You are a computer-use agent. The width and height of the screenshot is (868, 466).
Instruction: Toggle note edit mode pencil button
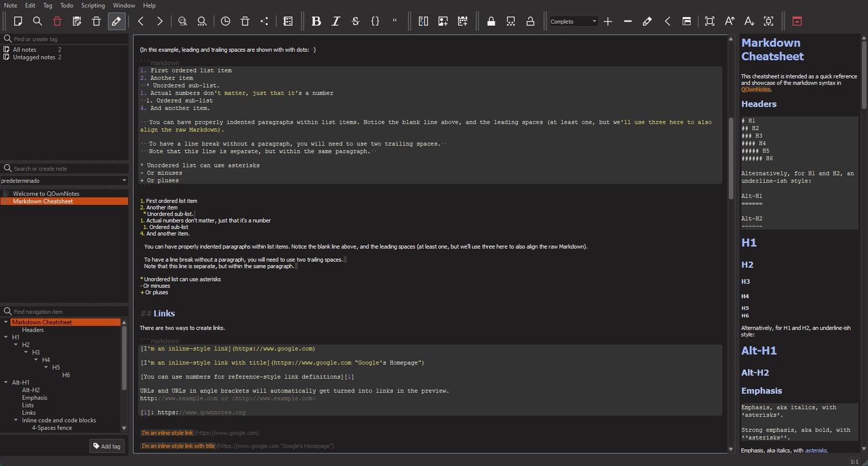pyautogui.click(x=116, y=22)
